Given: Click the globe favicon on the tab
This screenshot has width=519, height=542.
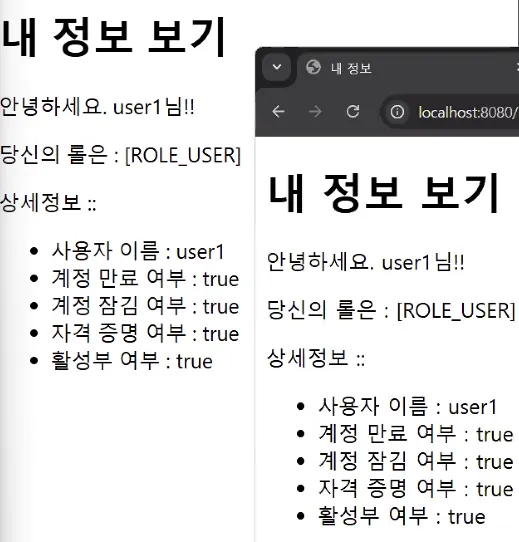Looking at the screenshot, I should pos(313,67).
